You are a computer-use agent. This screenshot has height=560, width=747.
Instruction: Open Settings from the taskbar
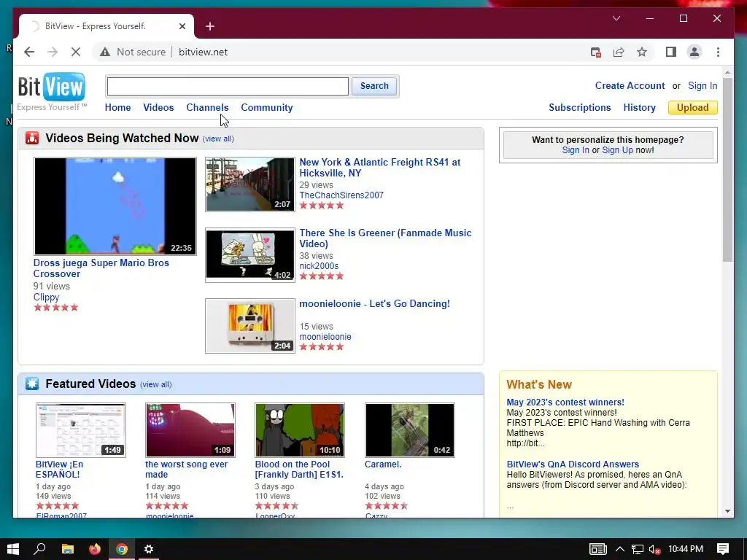tap(149, 549)
